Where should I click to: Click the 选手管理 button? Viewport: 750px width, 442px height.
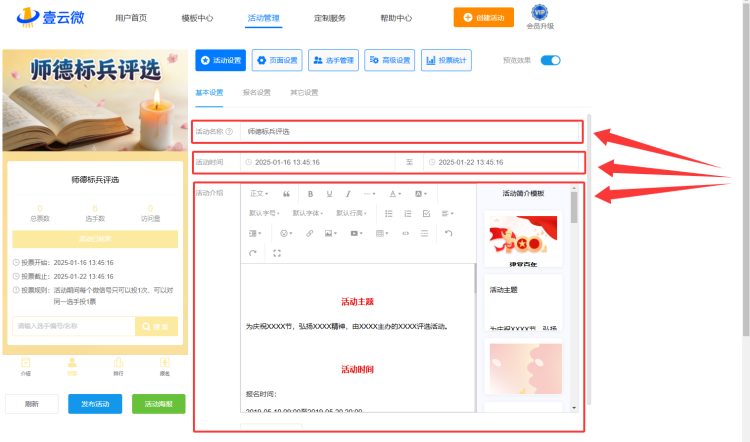pos(333,60)
